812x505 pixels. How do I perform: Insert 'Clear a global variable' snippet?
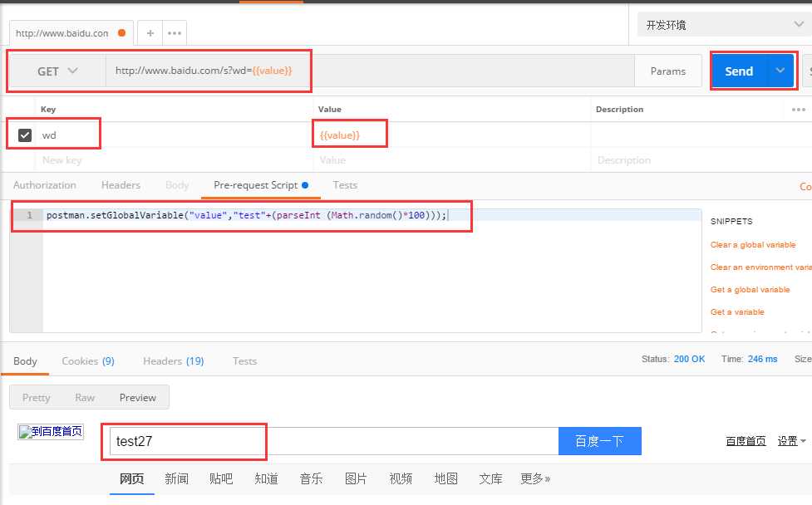click(753, 245)
